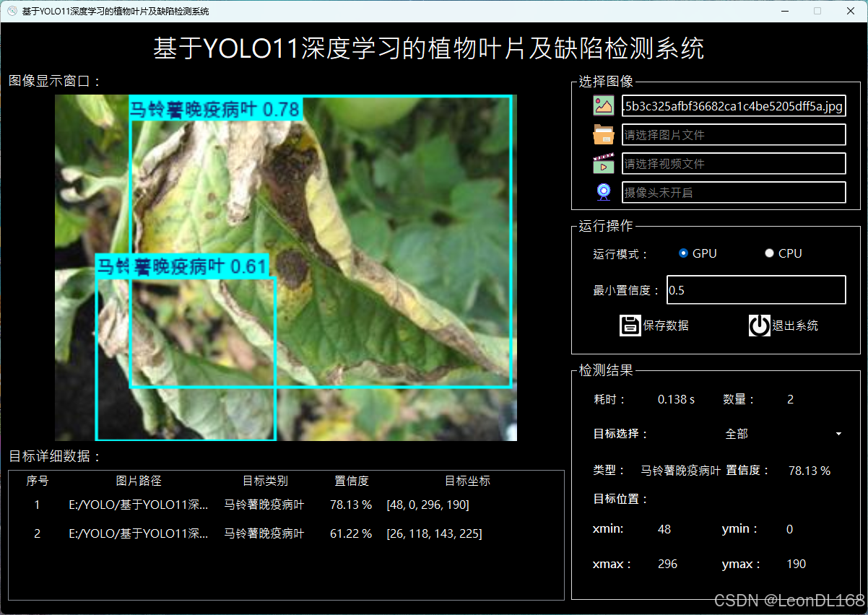Viewport: 868px width, 615px height.
Task: Select table row with 78.13 % confidence
Action: (x=286, y=505)
